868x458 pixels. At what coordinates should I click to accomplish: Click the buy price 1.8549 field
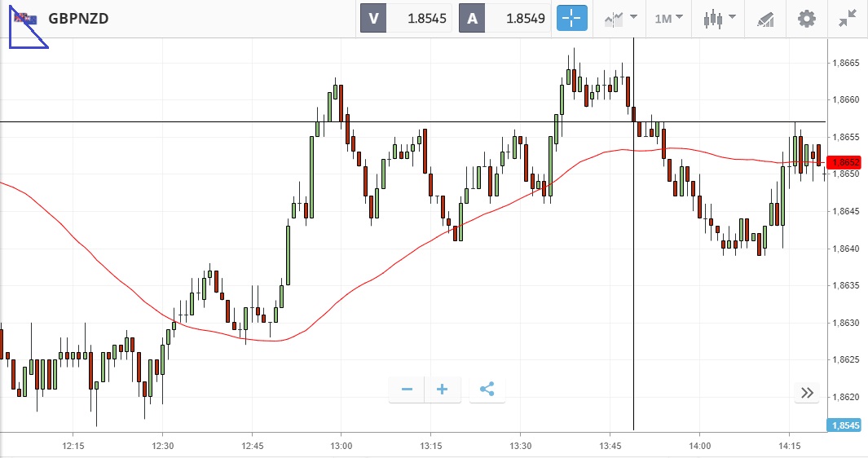(518, 18)
